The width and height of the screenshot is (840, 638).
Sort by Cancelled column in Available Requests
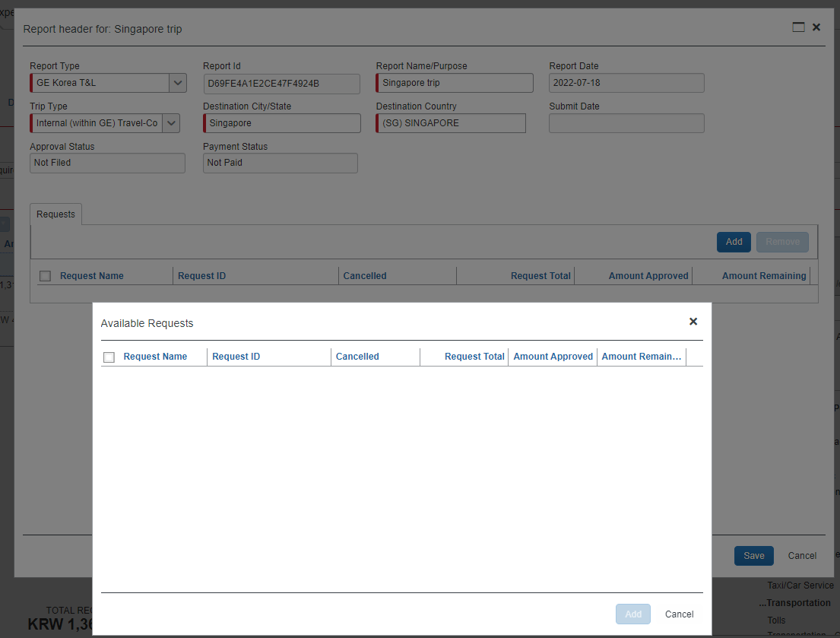click(x=357, y=357)
